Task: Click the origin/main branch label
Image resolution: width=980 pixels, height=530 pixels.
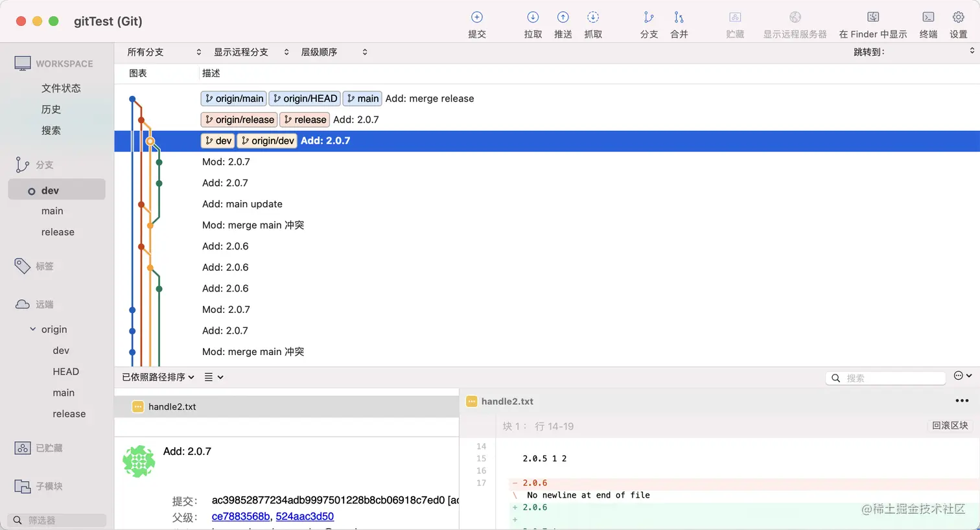Action: point(233,98)
